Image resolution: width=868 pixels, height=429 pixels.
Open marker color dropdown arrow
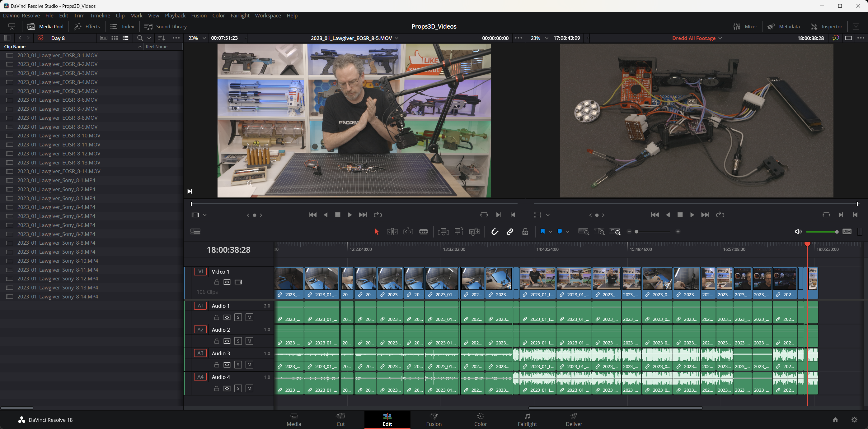pos(567,232)
